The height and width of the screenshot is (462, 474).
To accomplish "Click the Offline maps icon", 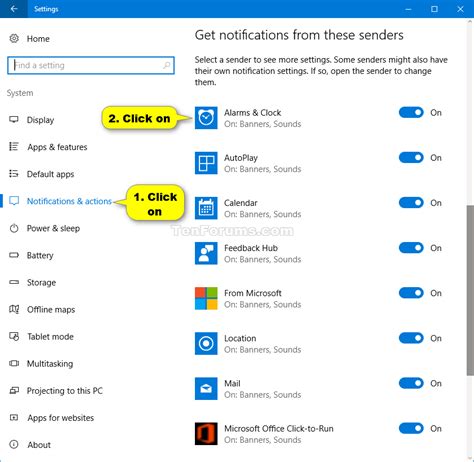I will 14,309.
